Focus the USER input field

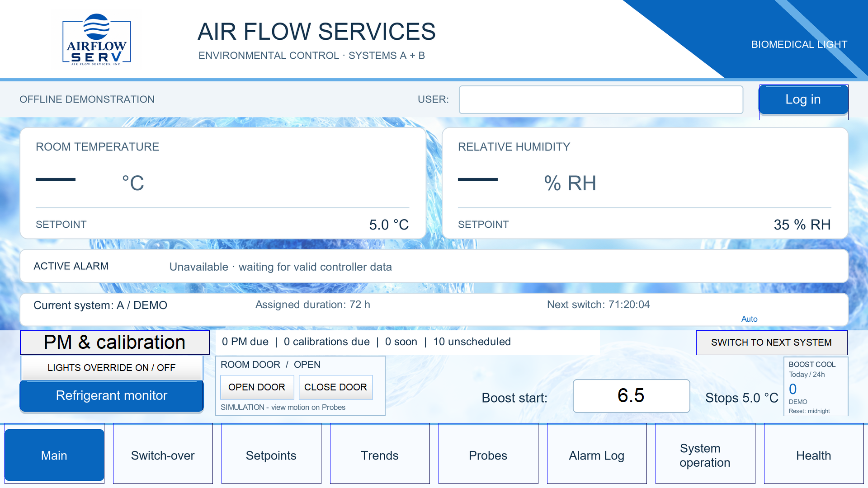point(601,100)
